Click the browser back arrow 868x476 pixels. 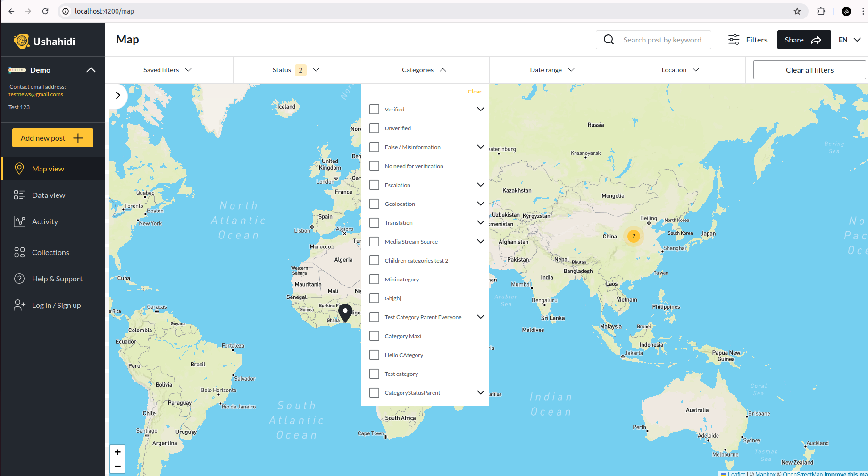pos(11,11)
